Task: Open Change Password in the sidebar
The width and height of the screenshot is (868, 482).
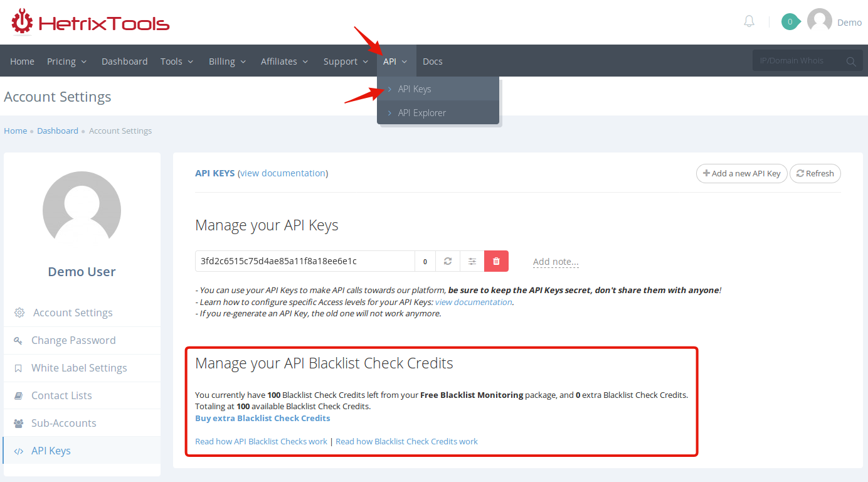Action: tap(82, 340)
